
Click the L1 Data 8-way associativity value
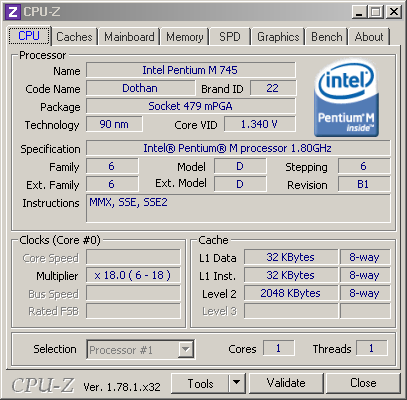(365, 257)
